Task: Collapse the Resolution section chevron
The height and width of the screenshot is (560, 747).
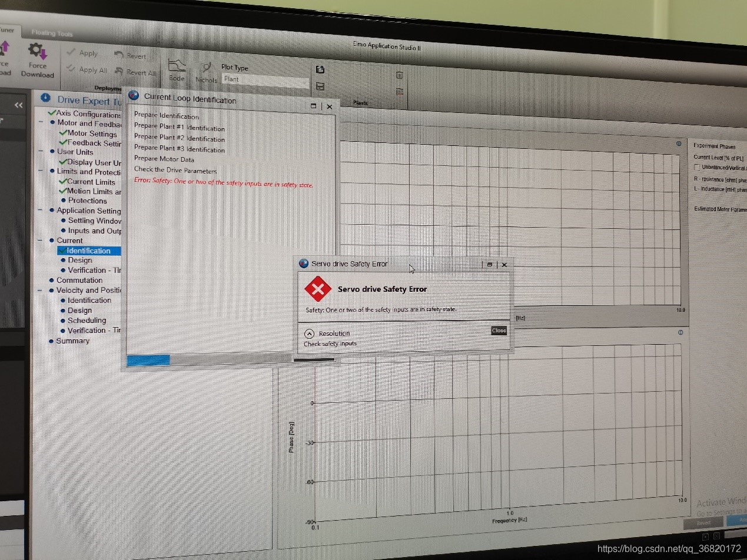Action: (x=310, y=334)
